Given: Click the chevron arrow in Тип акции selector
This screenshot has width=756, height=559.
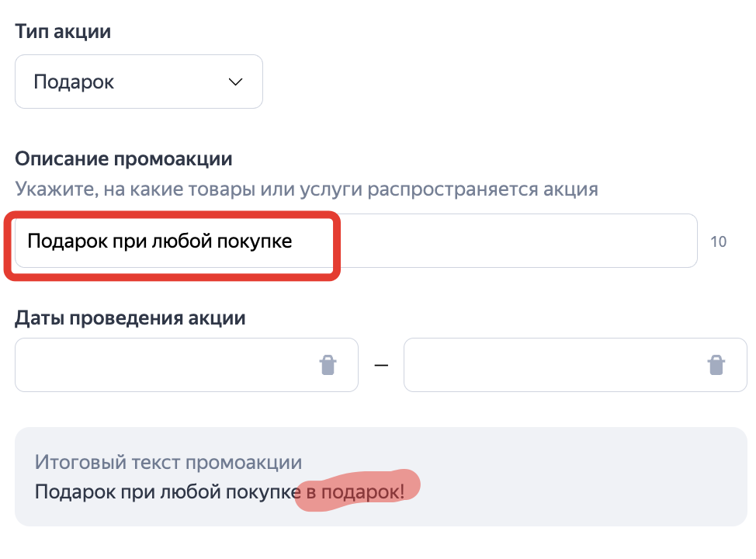Looking at the screenshot, I should [235, 82].
